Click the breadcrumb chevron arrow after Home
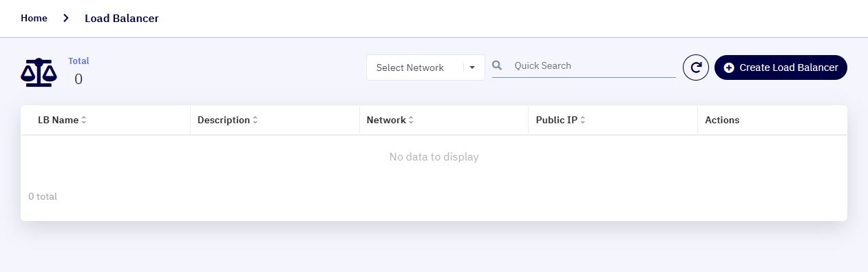Viewport: 868px width, 272px height. pos(66,18)
